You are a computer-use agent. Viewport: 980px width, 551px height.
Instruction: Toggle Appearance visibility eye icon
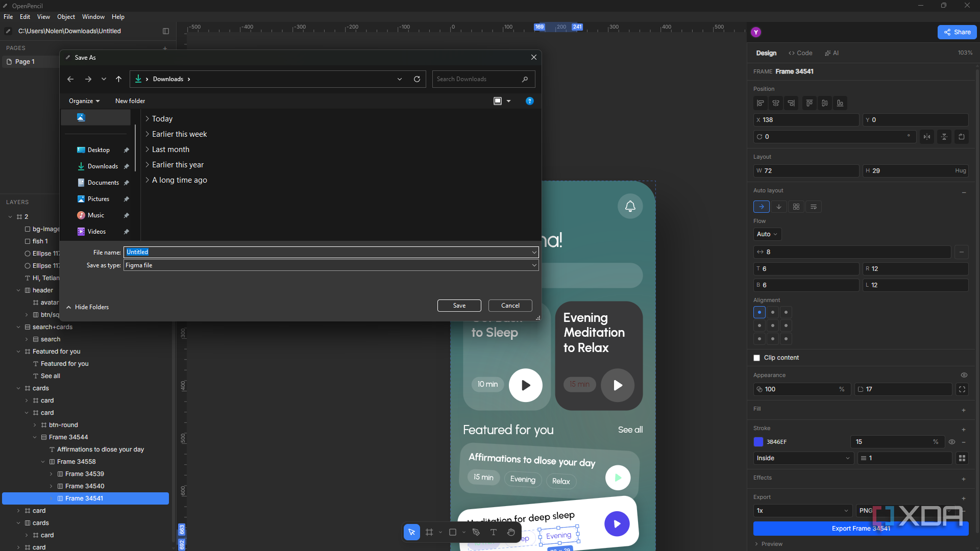(964, 375)
